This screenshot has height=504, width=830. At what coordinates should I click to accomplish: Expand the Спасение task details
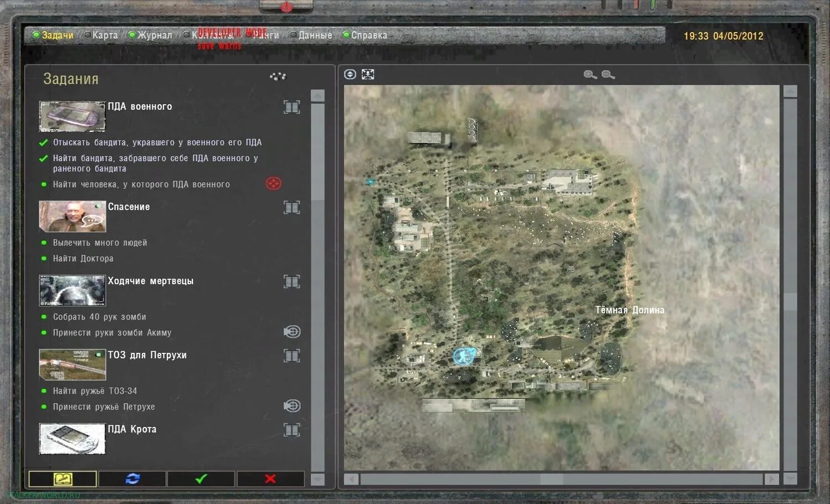click(x=292, y=207)
